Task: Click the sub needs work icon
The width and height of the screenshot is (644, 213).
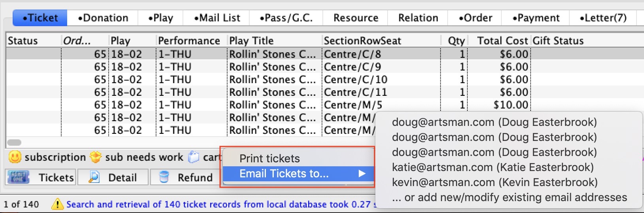Action: (96, 157)
